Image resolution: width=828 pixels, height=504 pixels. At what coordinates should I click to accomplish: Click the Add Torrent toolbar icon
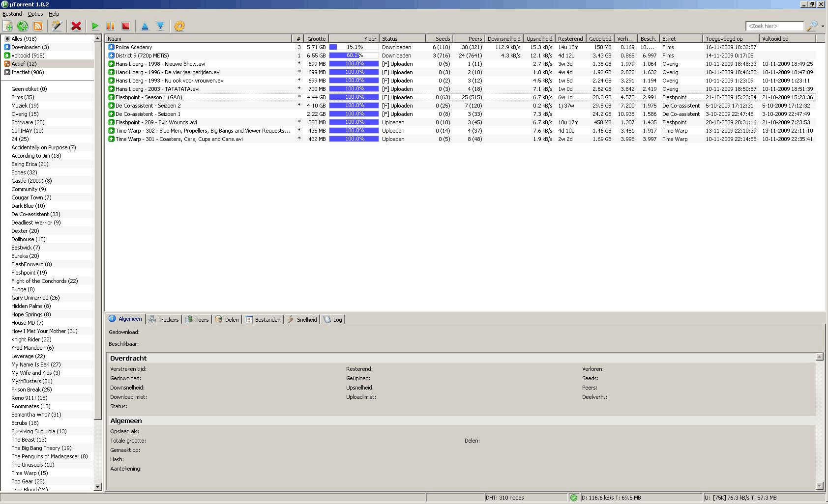[8, 26]
